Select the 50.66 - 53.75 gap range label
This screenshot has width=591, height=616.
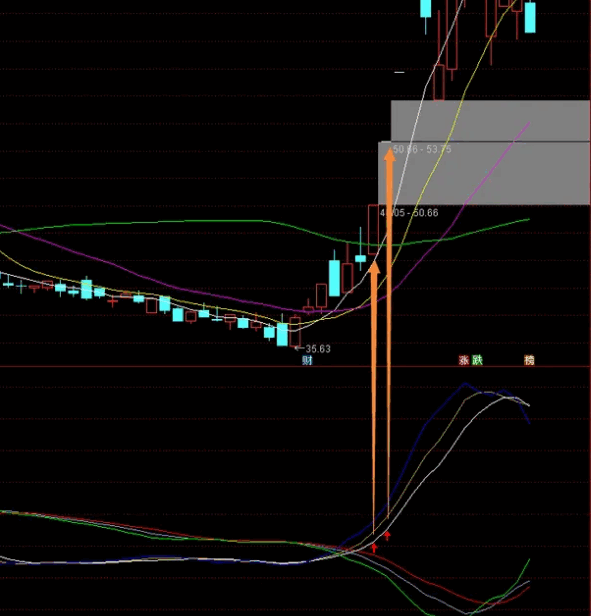(422, 149)
